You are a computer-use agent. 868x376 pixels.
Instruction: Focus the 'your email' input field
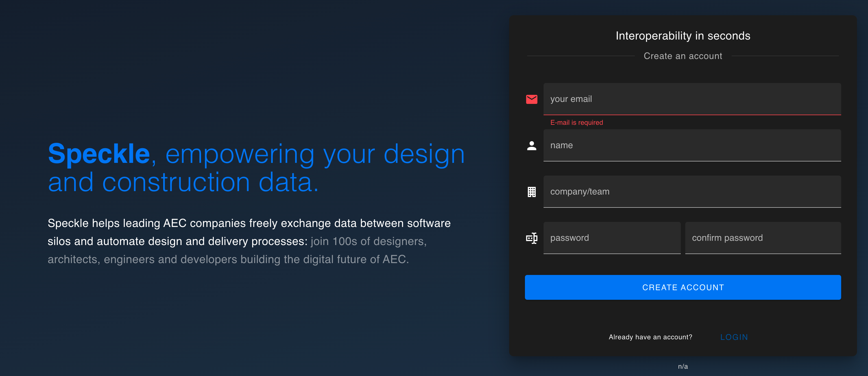coord(692,99)
